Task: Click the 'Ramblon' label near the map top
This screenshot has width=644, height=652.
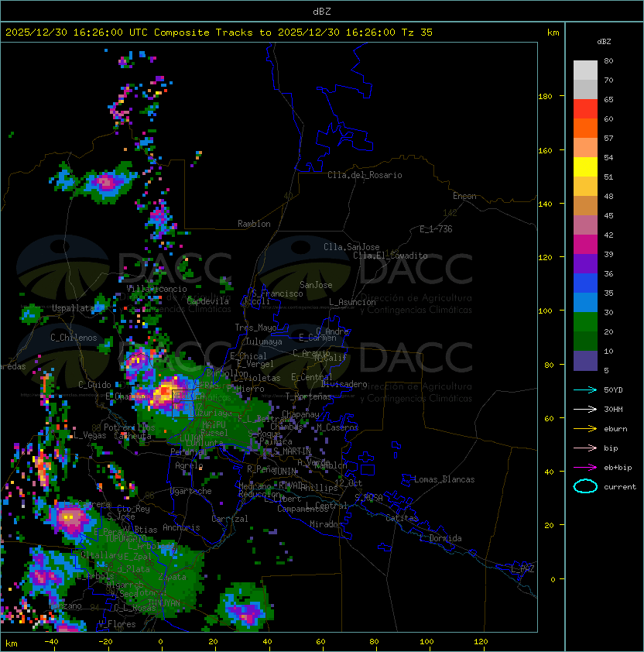Action: click(x=254, y=224)
